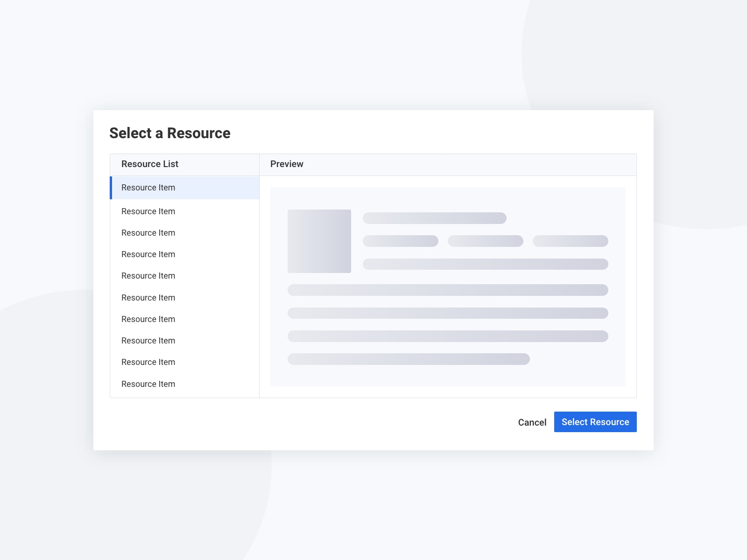Screen dimensions: 747x560
Task: Select the fifth Resource Item in the list
Action: coord(185,276)
